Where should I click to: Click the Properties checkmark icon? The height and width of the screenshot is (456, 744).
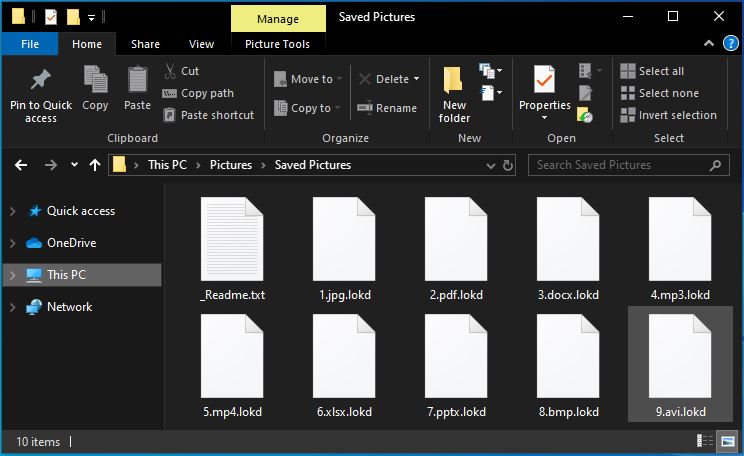544,79
